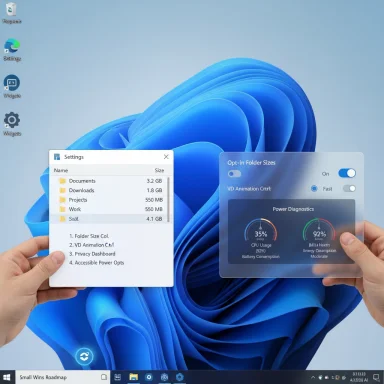Click the 550 MB size for Projects
Image resolution: width=384 pixels, height=384 pixels.
pos(154,200)
